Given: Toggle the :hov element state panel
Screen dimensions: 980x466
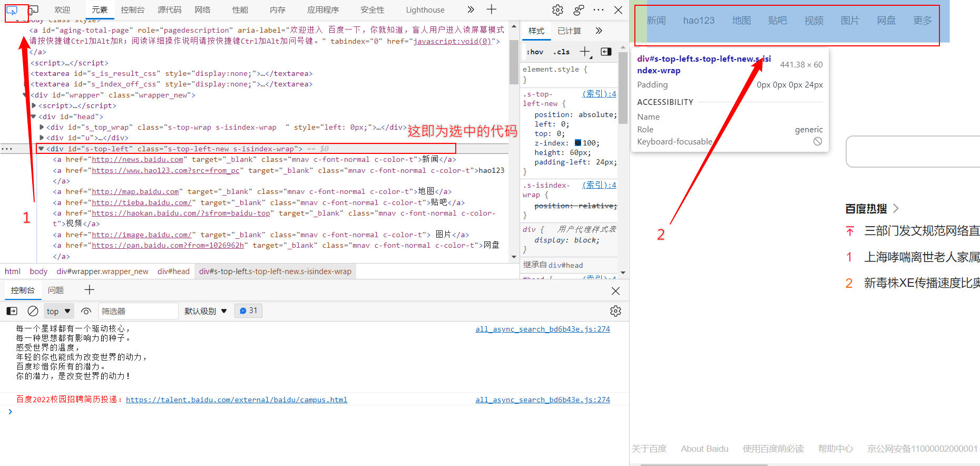Looking at the screenshot, I should point(535,52).
